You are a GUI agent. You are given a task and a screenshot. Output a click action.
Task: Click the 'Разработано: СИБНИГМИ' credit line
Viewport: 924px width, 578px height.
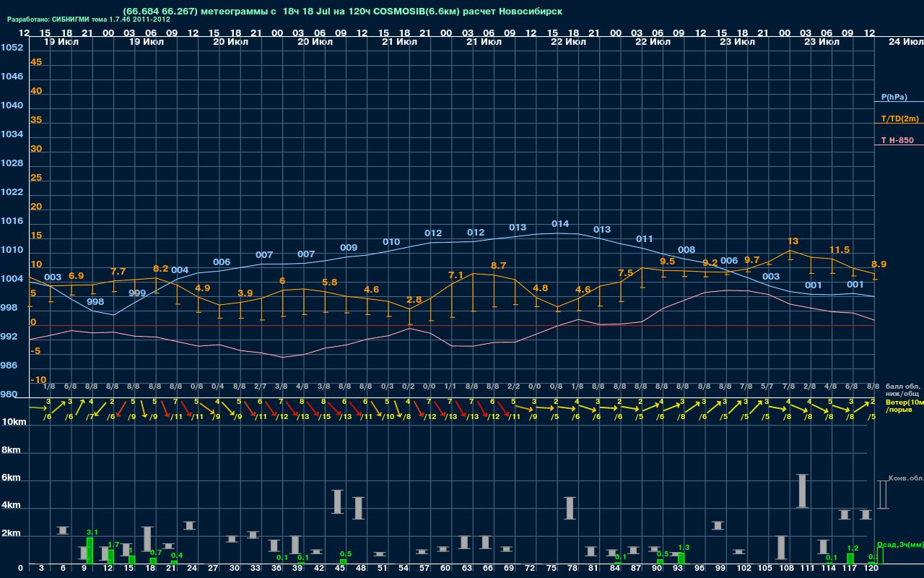(x=89, y=20)
